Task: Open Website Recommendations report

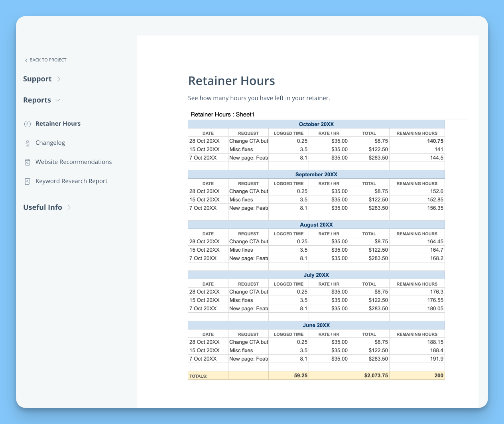Action: coord(73,162)
